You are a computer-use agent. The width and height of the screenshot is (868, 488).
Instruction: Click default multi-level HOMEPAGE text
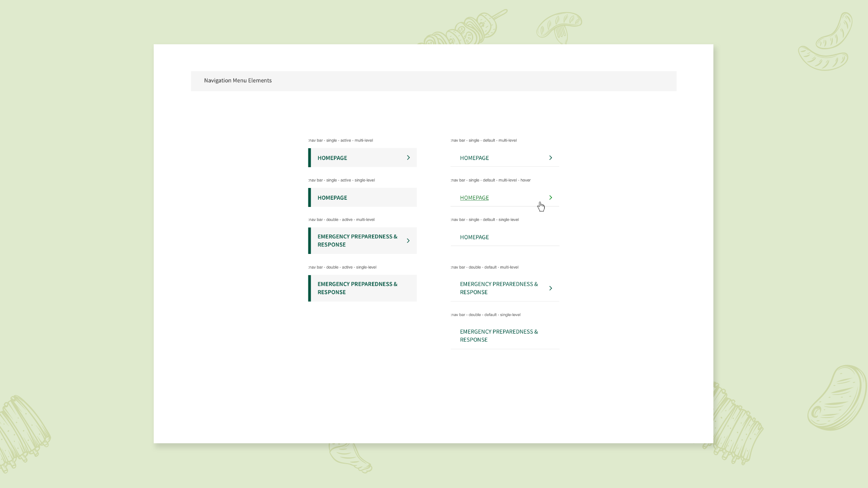click(x=474, y=158)
